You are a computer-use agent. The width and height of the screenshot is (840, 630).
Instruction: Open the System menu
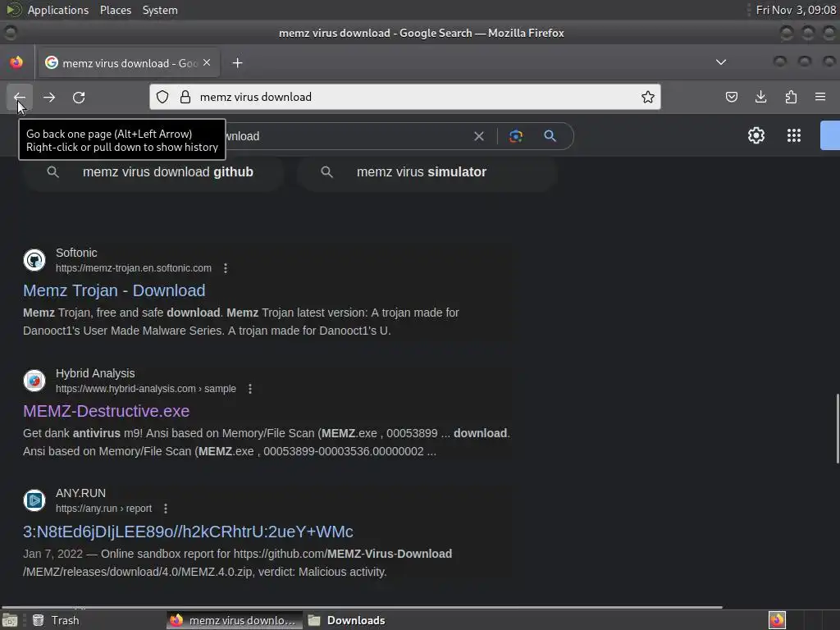coord(160,10)
